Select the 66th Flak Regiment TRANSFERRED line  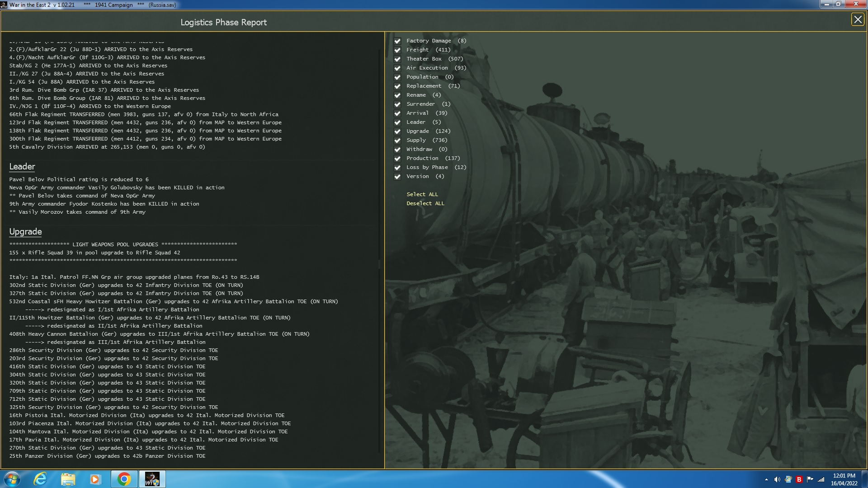pyautogui.click(x=144, y=114)
